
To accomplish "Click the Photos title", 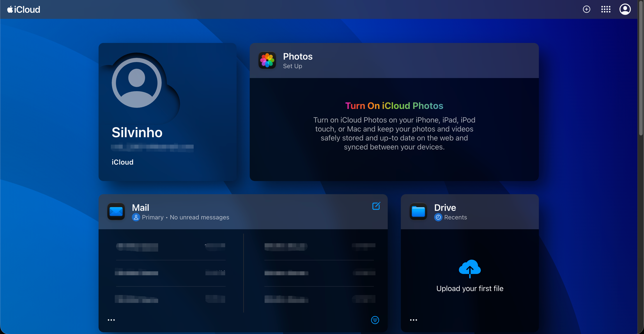I will pos(298,57).
